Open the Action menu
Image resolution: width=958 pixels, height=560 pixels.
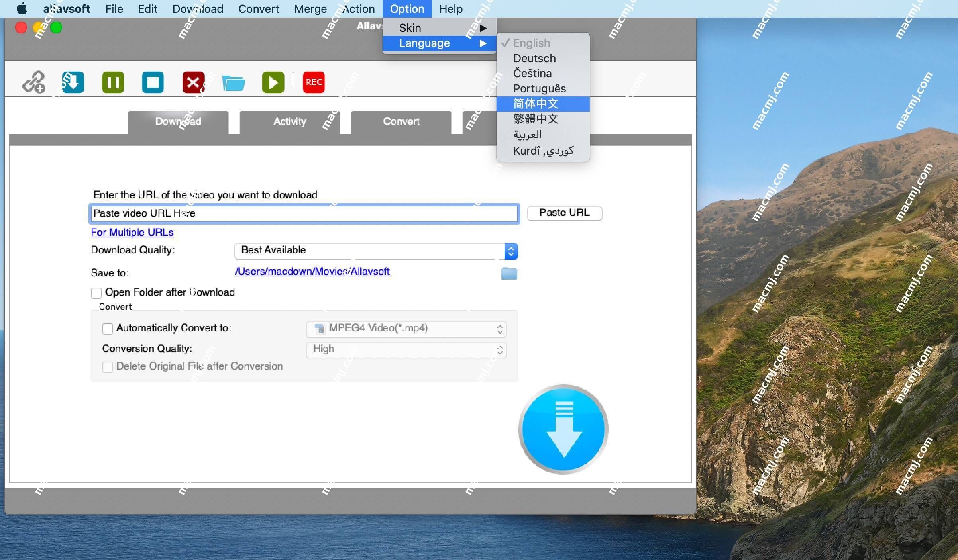358,8
